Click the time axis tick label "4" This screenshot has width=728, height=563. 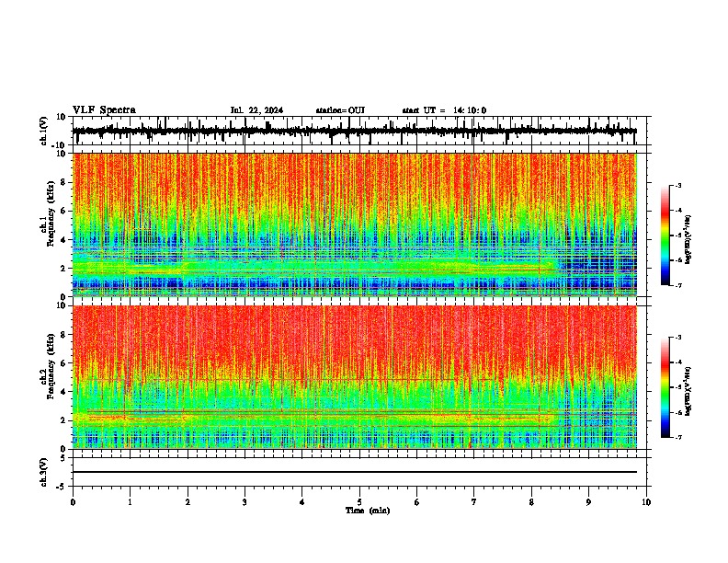(x=301, y=502)
